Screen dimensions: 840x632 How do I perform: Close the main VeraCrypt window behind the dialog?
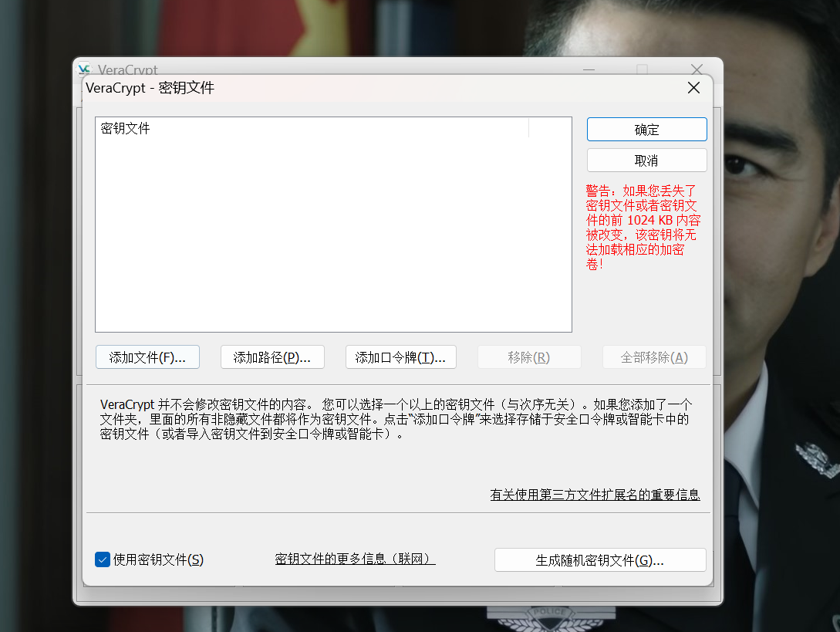click(x=697, y=69)
